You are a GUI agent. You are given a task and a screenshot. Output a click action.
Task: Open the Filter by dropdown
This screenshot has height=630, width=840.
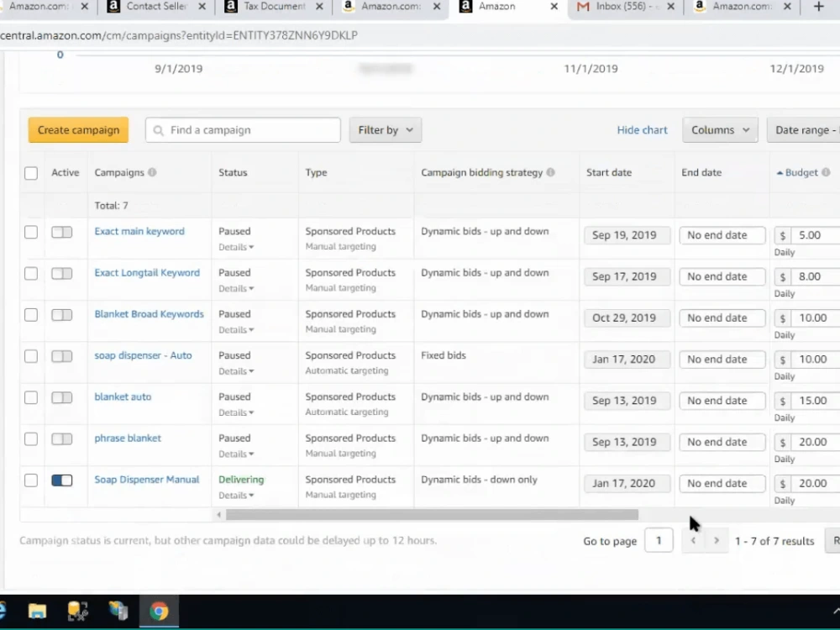[x=386, y=130]
